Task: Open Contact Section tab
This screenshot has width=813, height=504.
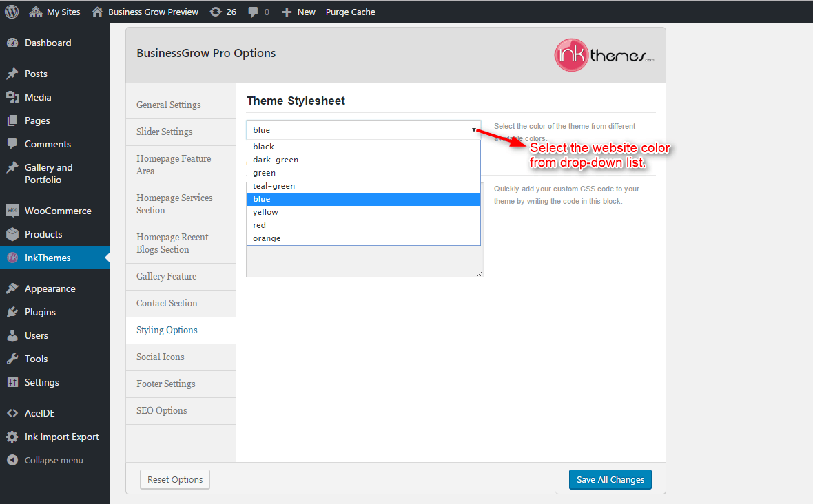Action: point(181,304)
